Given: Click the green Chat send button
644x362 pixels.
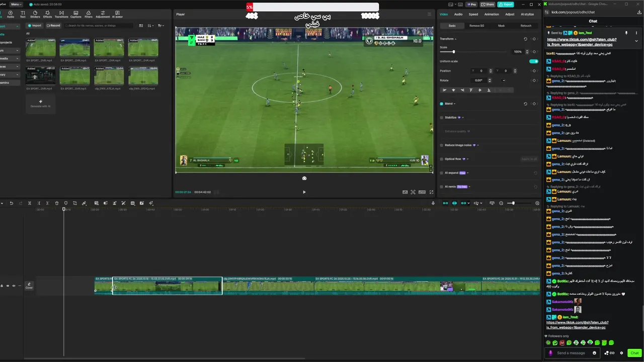Looking at the screenshot, I should click(634, 353).
